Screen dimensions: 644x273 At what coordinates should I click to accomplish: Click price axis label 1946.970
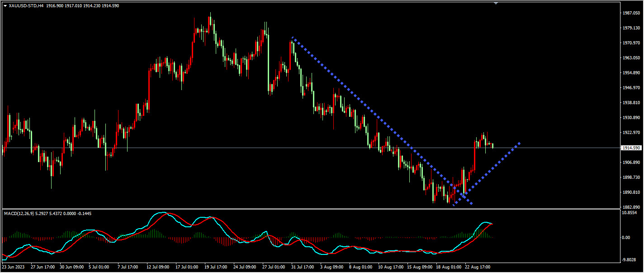[630, 88]
